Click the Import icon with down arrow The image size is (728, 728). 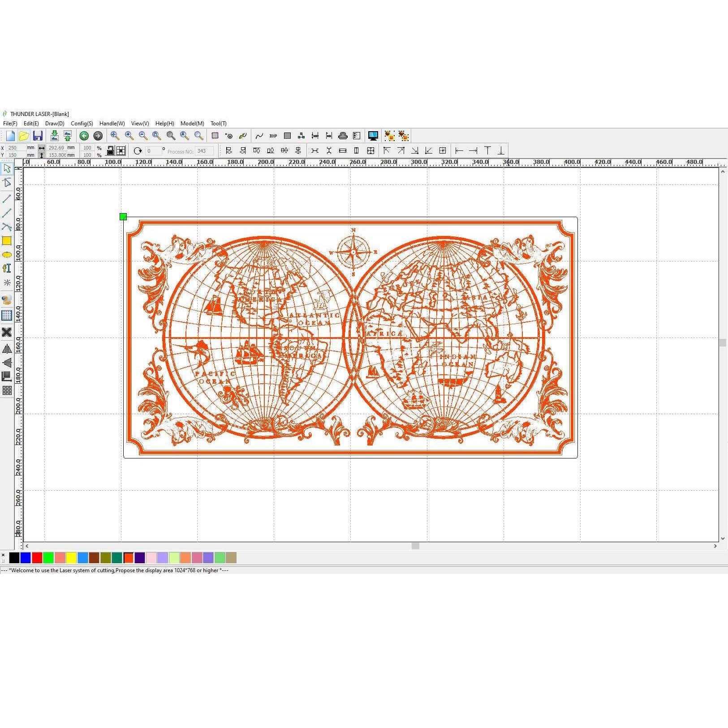54,136
